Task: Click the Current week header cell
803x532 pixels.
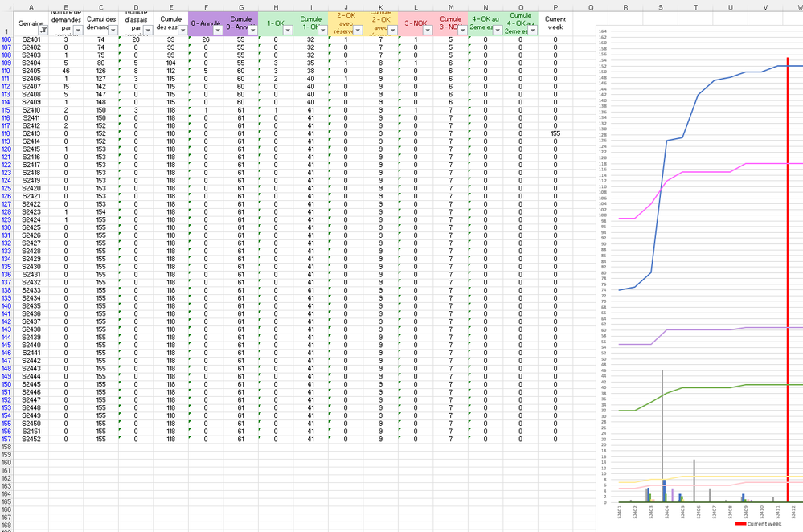Action: click(x=555, y=23)
